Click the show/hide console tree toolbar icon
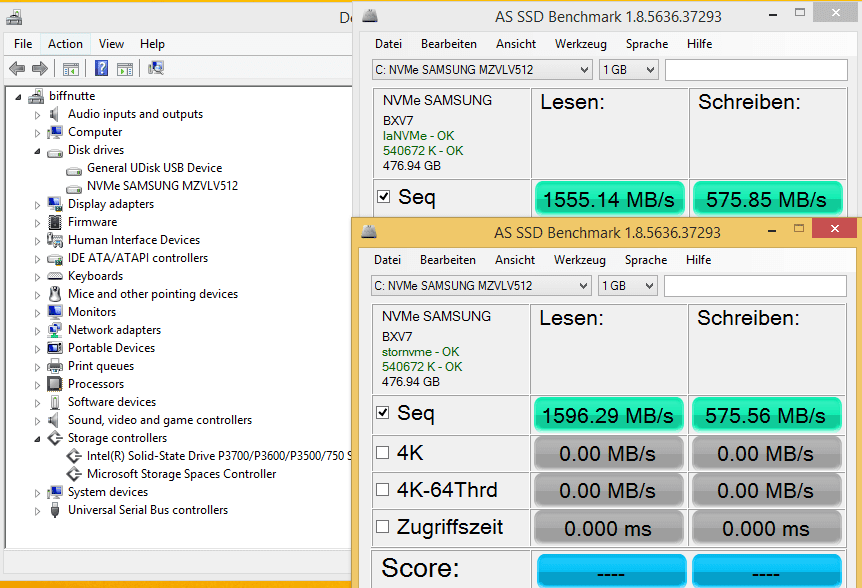The height and width of the screenshot is (588, 862). 70,69
